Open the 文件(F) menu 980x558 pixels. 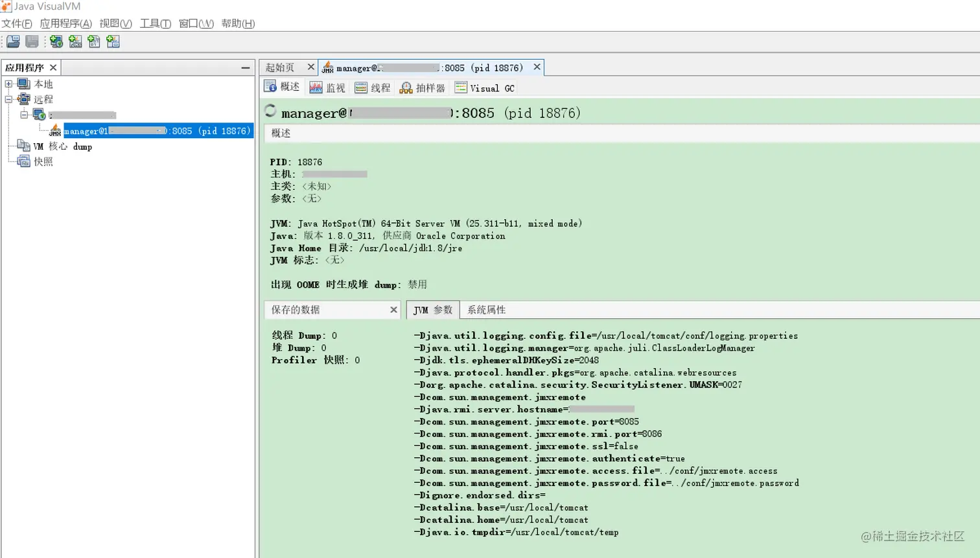coord(17,23)
